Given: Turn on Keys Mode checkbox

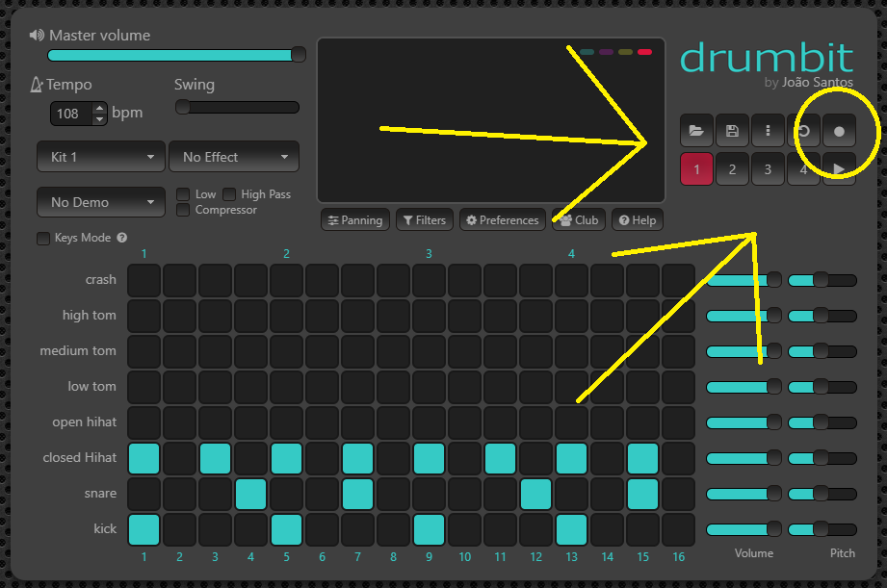Looking at the screenshot, I should (42, 238).
